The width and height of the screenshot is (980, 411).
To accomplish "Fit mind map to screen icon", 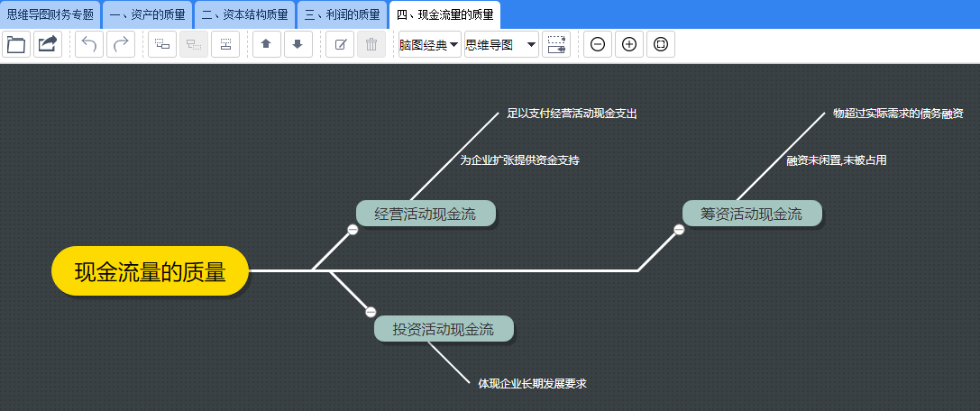I will click(661, 44).
